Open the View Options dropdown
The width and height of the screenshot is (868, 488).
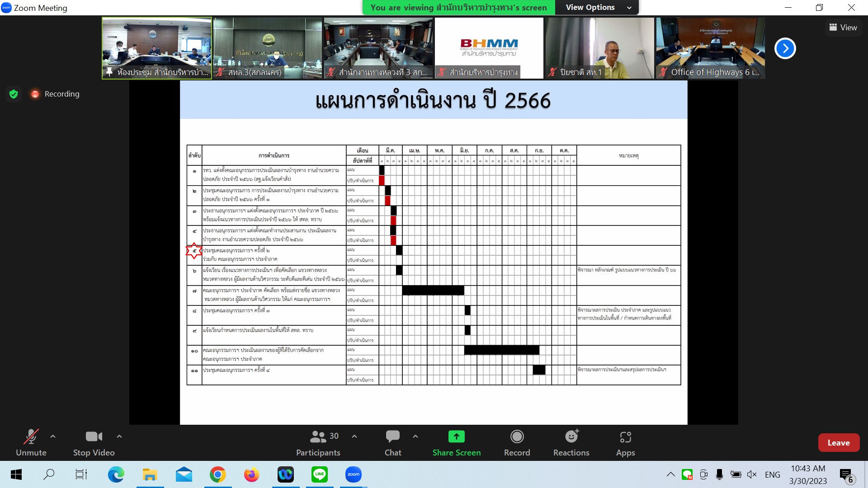[597, 7]
